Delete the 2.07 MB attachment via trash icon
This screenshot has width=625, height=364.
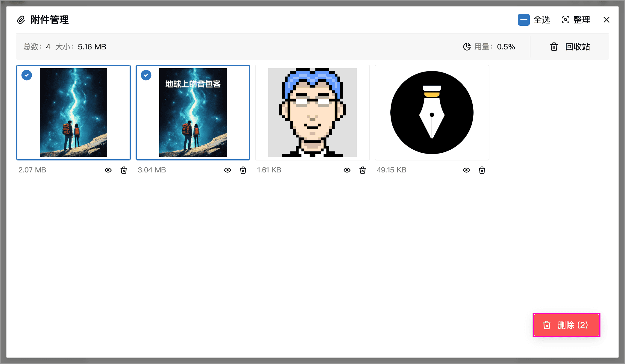[124, 170]
